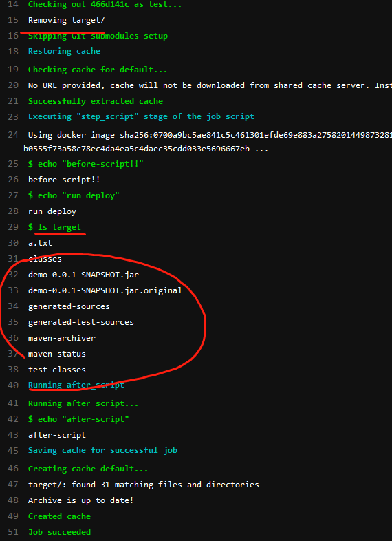Click line number 14 link
This screenshot has width=392, height=541.
click(13, 5)
